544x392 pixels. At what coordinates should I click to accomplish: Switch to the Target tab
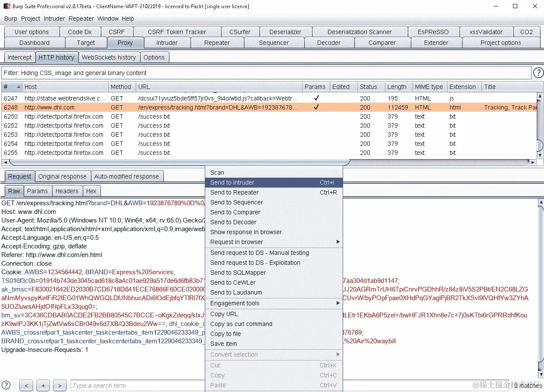pyautogui.click(x=86, y=43)
